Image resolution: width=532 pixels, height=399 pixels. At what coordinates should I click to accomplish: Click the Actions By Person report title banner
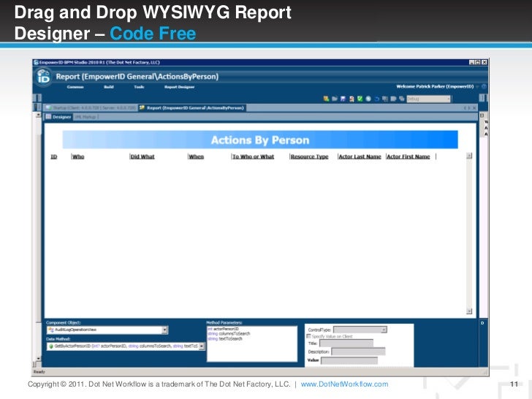(x=260, y=140)
